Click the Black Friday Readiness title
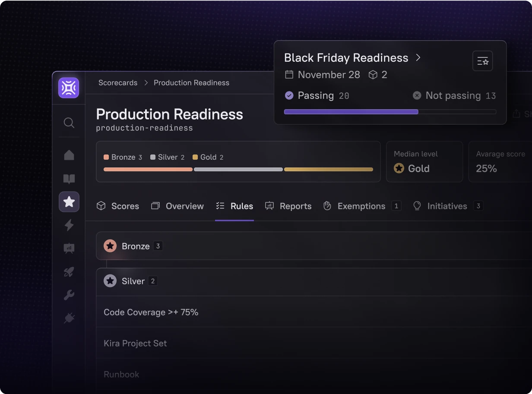This screenshot has height=394, width=532. [x=346, y=58]
